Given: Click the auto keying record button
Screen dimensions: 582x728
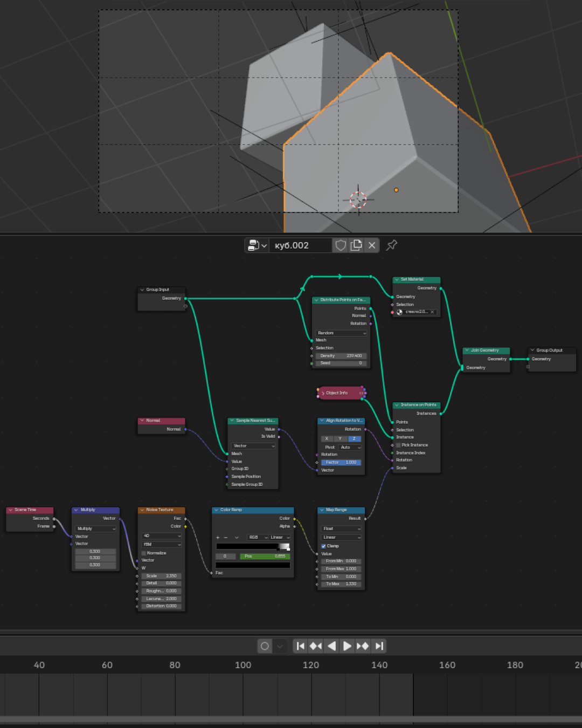Looking at the screenshot, I should pyautogui.click(x=265, y=646).
